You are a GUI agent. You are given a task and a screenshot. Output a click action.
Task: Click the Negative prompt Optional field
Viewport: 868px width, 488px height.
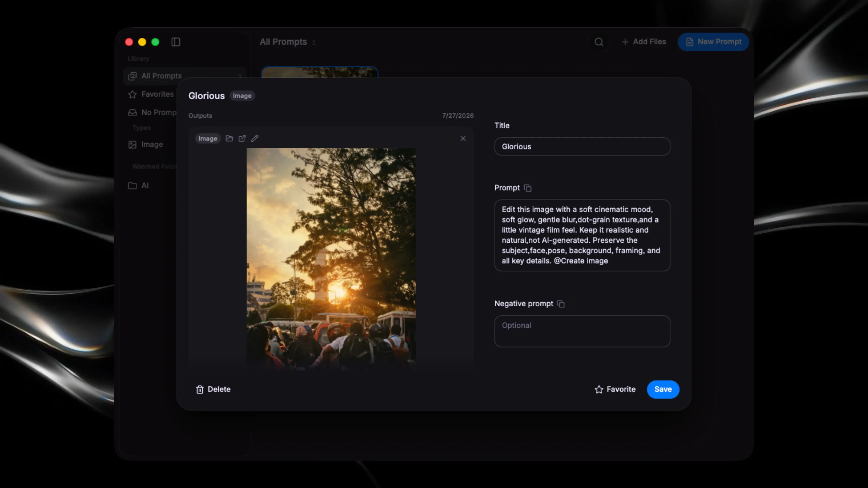pyautogui.click(x=582, y=331)
